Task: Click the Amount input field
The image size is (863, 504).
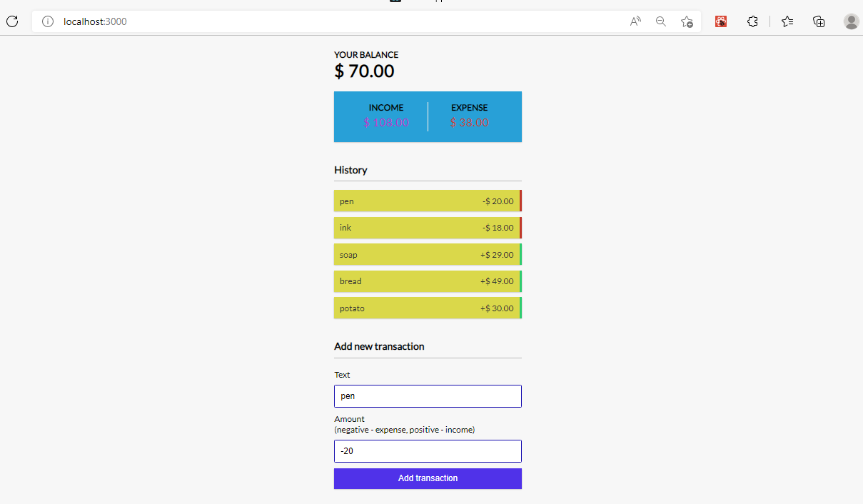Action: click(x=428, y=450)
